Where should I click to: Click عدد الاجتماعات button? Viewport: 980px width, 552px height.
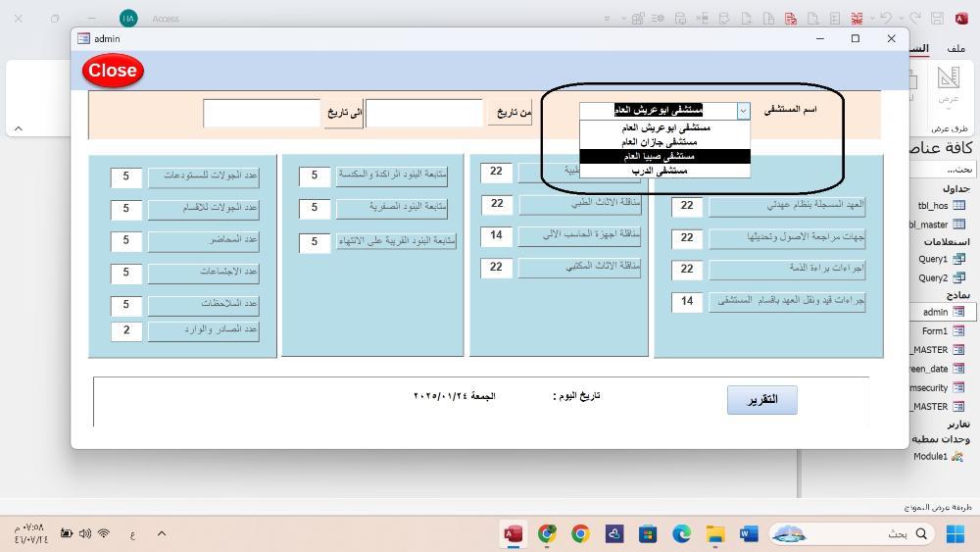click(x=204, y=272)
